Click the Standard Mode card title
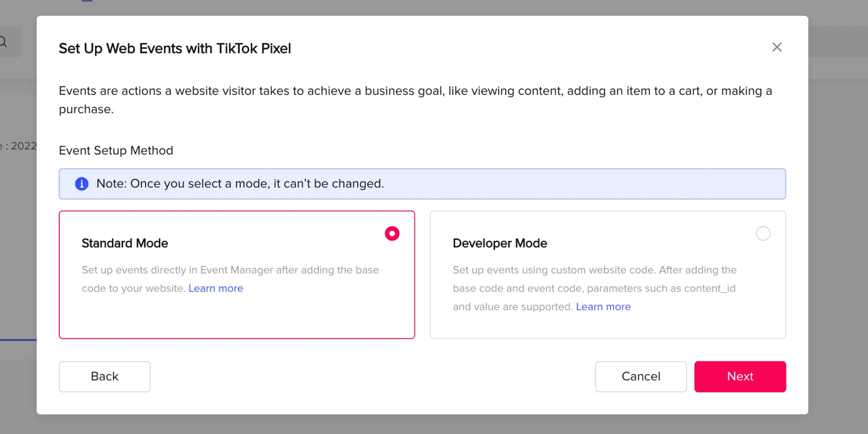This screenshot has height=434, width=868. (x=125, y=243)
